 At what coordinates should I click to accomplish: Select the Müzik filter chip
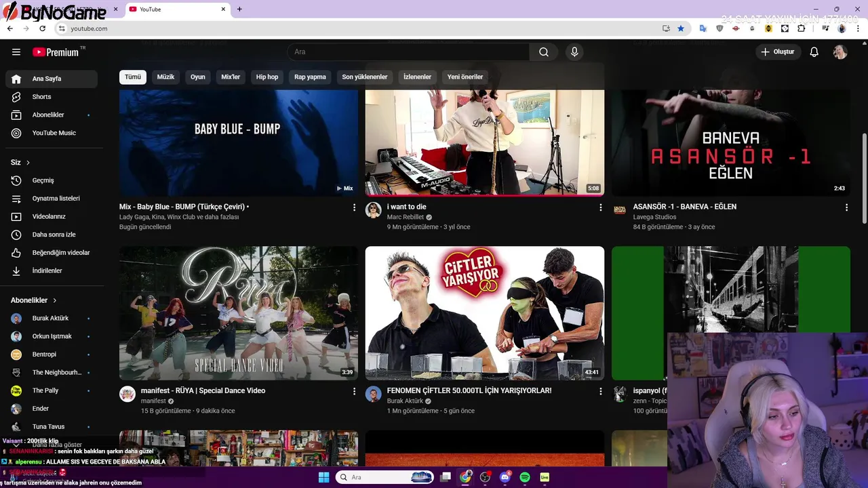(x=165, y=77)
